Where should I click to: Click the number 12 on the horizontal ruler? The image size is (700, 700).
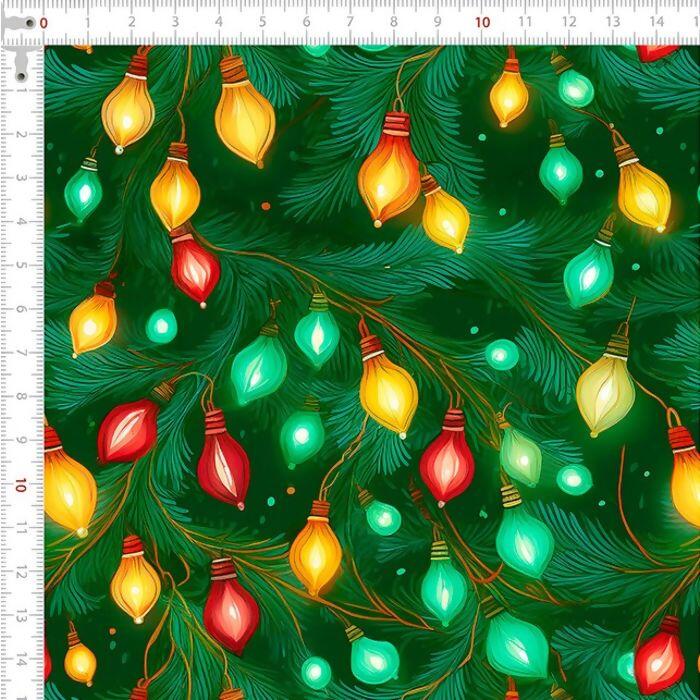(x=569, y=22)
